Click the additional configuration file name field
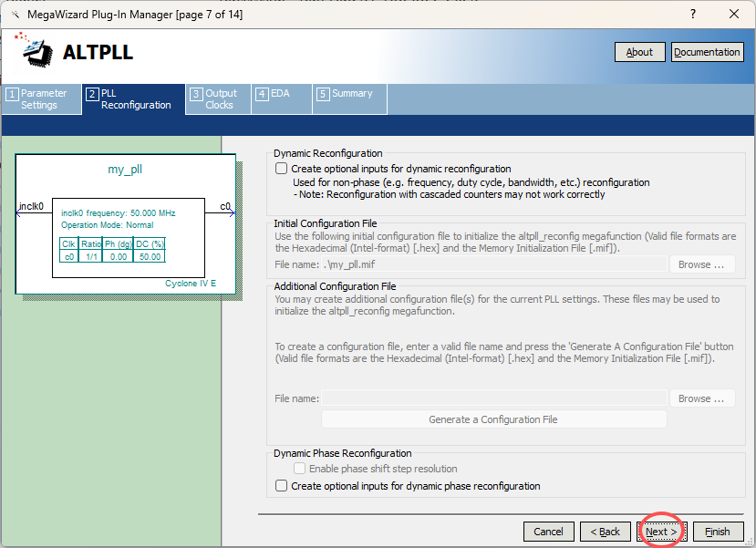The width and height of the screenshot is (756, 548). (x=494, y=398)
